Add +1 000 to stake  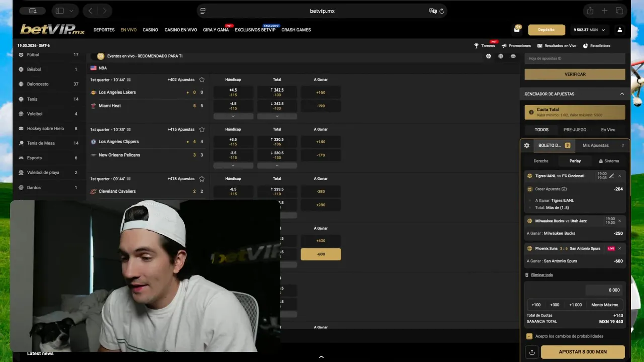click(x=575, y=305)
